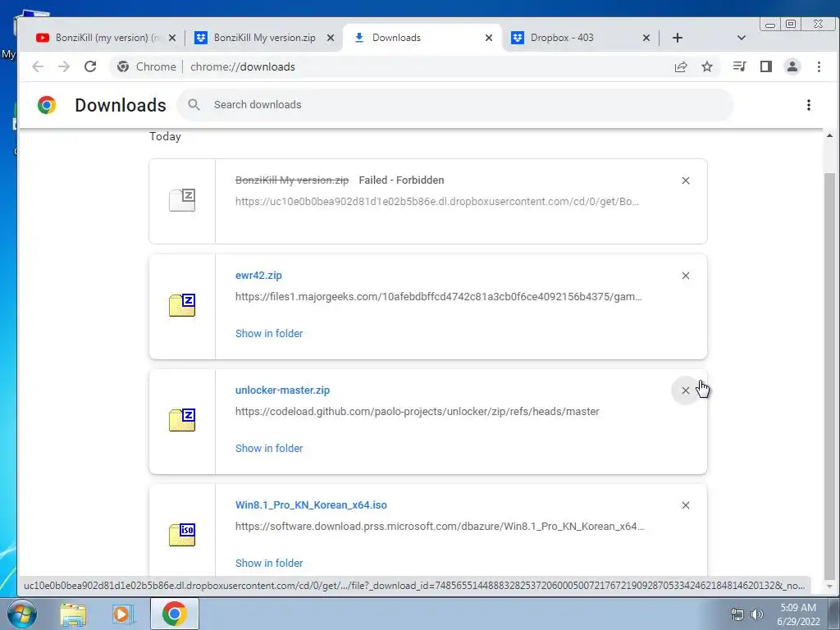
Task: Go forward with the forward arrow
Action: tap(64, 66)
